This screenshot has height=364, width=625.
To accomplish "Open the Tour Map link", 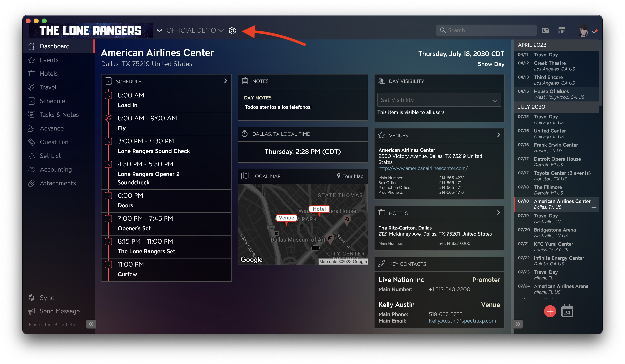I will pos(350,176).
